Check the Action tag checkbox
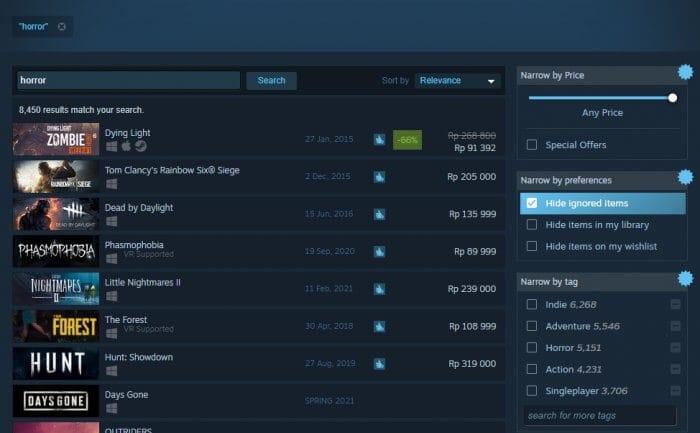Viewport: 700px width, 433px height. [532, 369]
